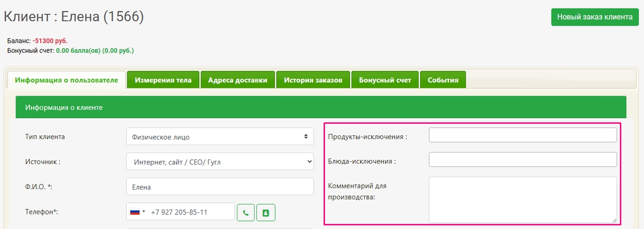The image size is (644, 229).
Task: Grab the comment textarea resize handle
Action: [x=614, y=219]
